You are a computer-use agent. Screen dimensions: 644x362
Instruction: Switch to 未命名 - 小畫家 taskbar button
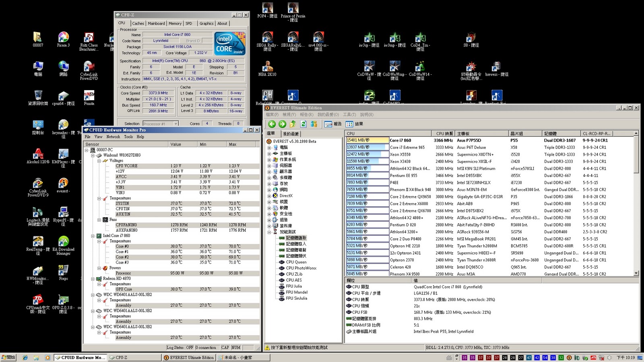pos(243,357)
